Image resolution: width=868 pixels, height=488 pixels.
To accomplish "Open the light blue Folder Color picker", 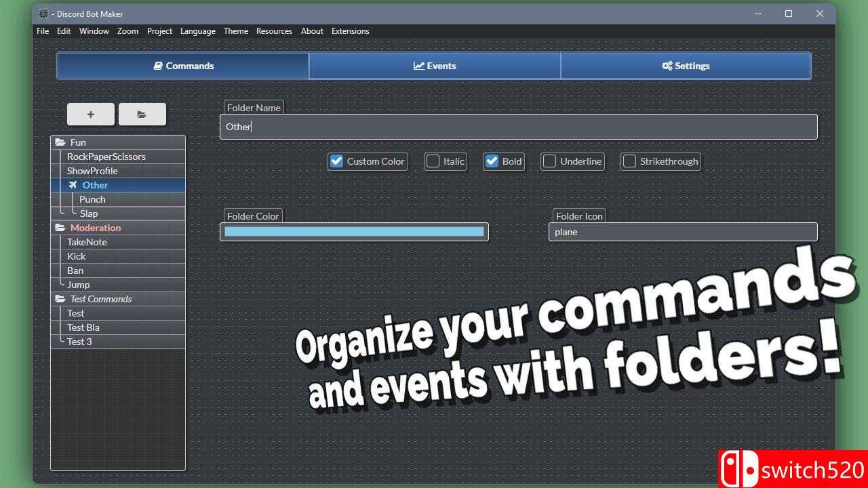I will click(x=354, y=232).
